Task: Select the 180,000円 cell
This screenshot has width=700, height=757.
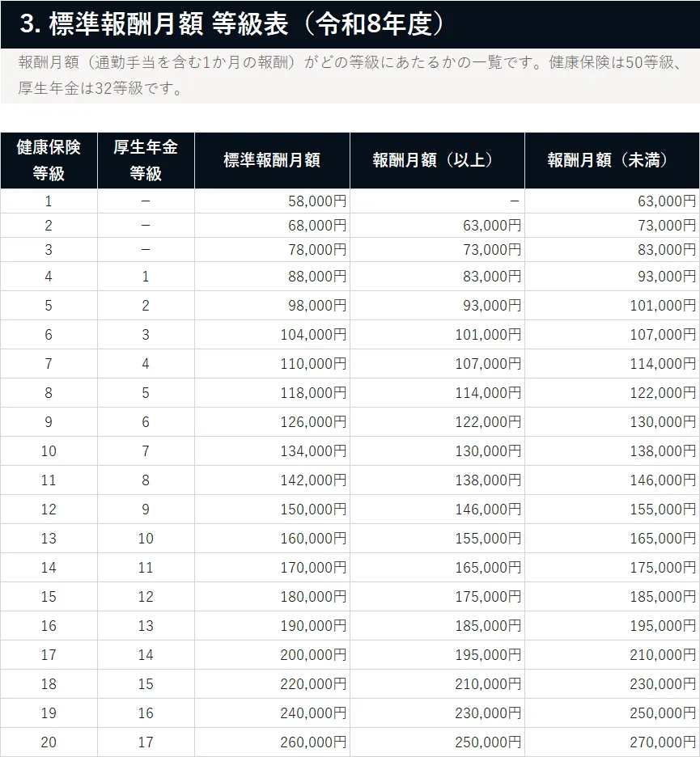Action: click(272, 597)
